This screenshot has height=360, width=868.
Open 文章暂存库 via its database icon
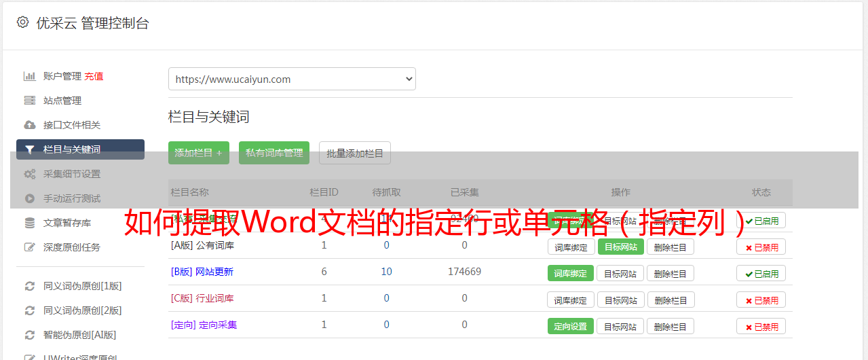[x=29, y=223]
